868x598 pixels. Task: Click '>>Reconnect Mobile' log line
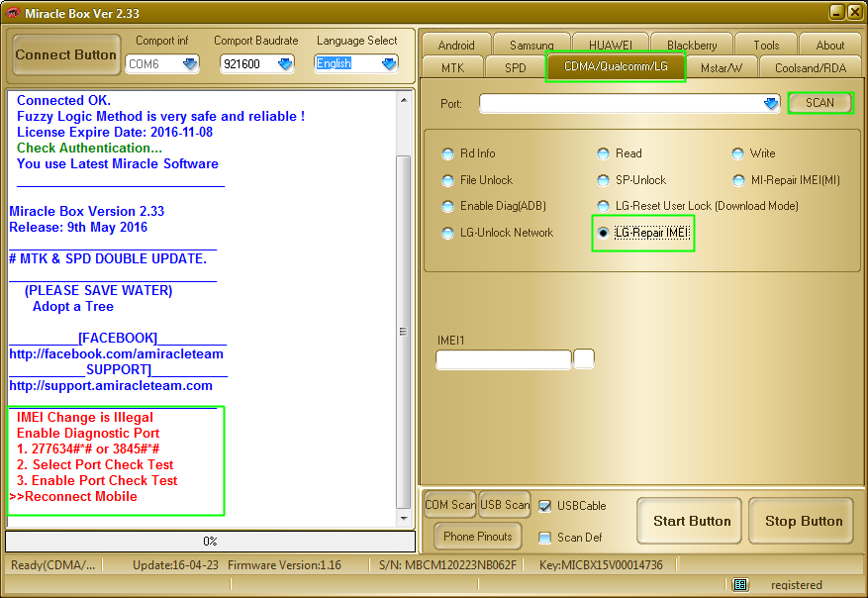pyautogui.click(x=73, y=497)
